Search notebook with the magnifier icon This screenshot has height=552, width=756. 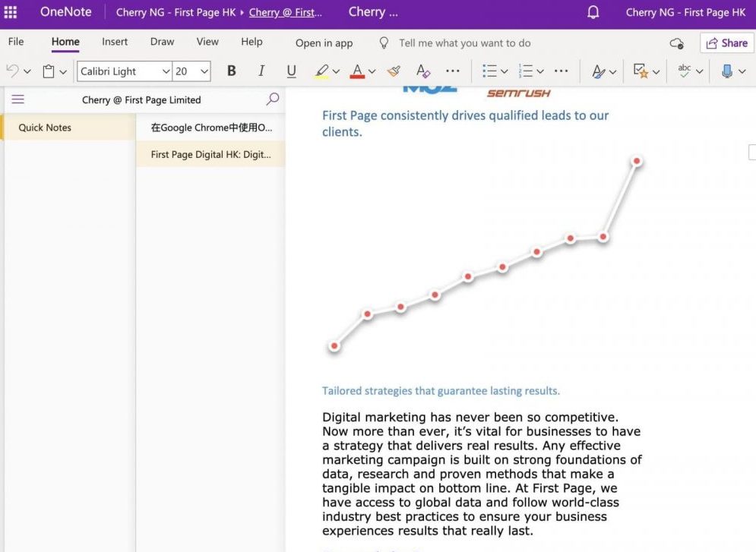point(273,99)
